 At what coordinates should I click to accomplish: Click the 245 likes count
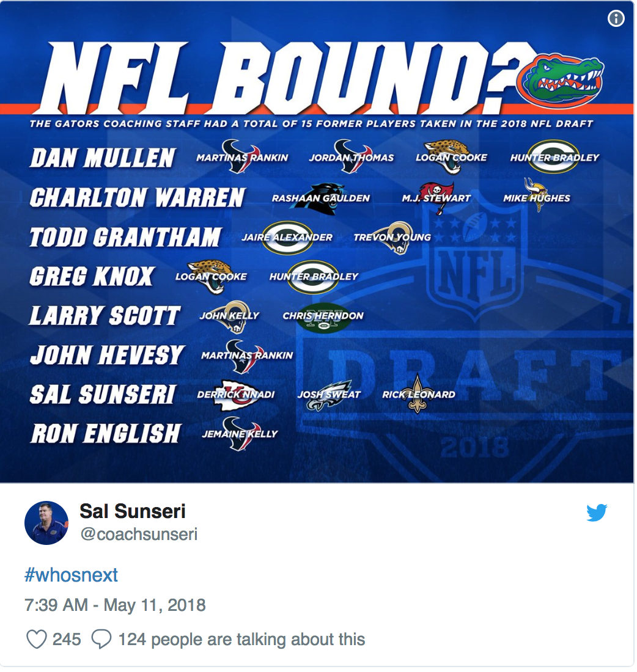(x=67, y=639)
